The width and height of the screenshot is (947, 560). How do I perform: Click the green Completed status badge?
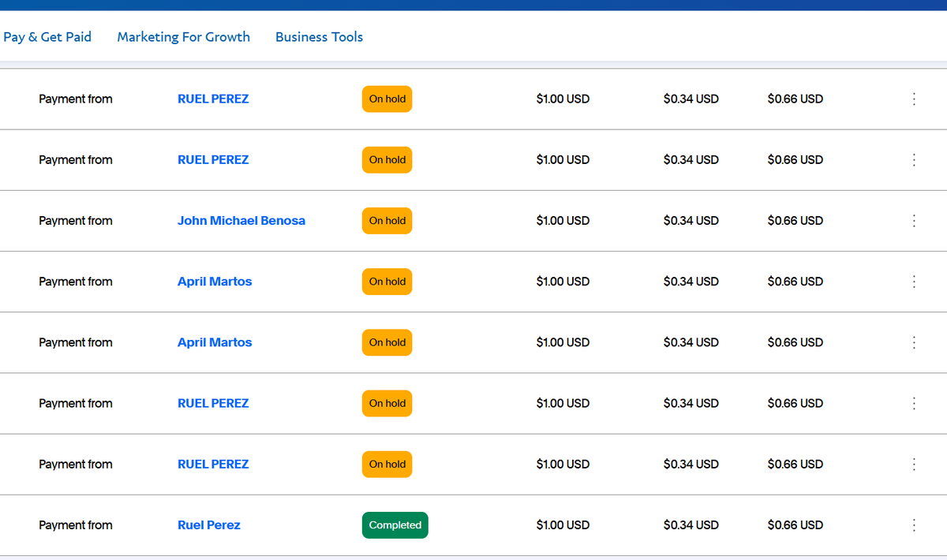click(395, 525)
